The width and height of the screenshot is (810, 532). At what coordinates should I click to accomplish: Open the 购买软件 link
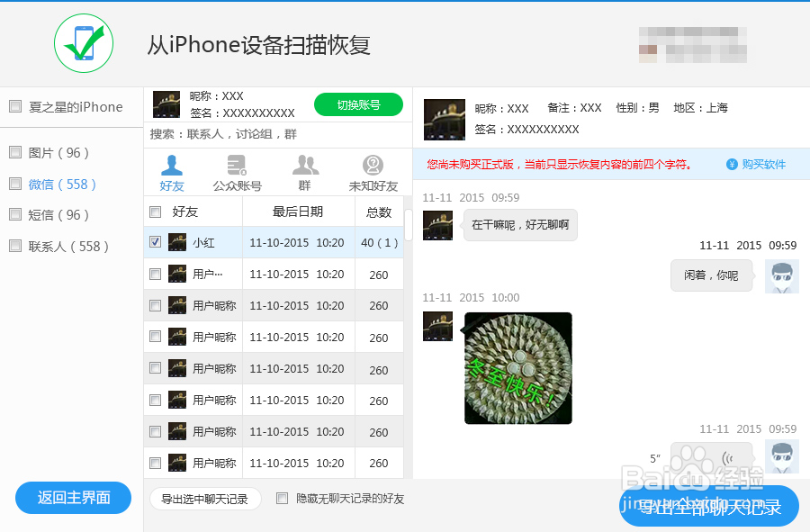tap(763, 164)
